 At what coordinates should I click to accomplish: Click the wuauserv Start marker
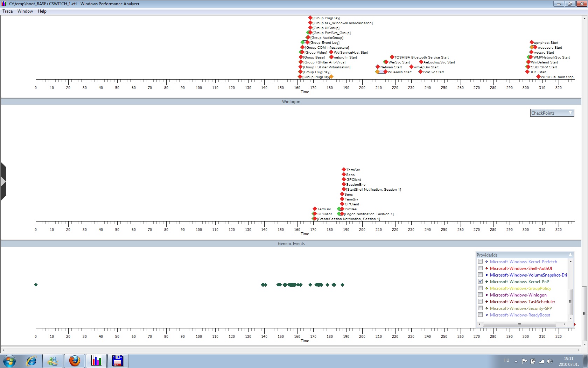pos(535,47)
